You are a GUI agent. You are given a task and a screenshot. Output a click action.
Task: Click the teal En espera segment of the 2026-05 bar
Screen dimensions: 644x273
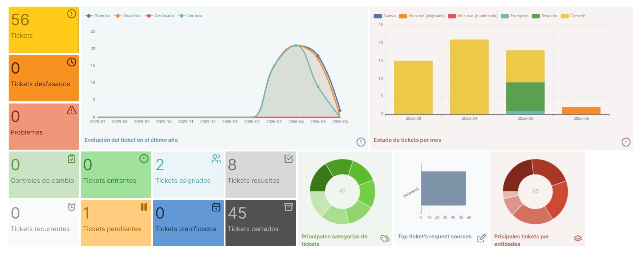[x=525, y=113]
